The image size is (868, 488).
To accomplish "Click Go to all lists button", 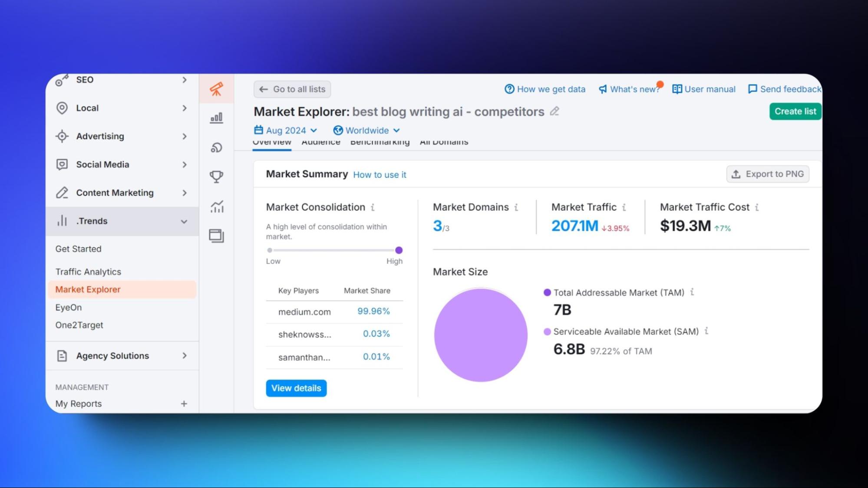I will (x=292, y=89).
